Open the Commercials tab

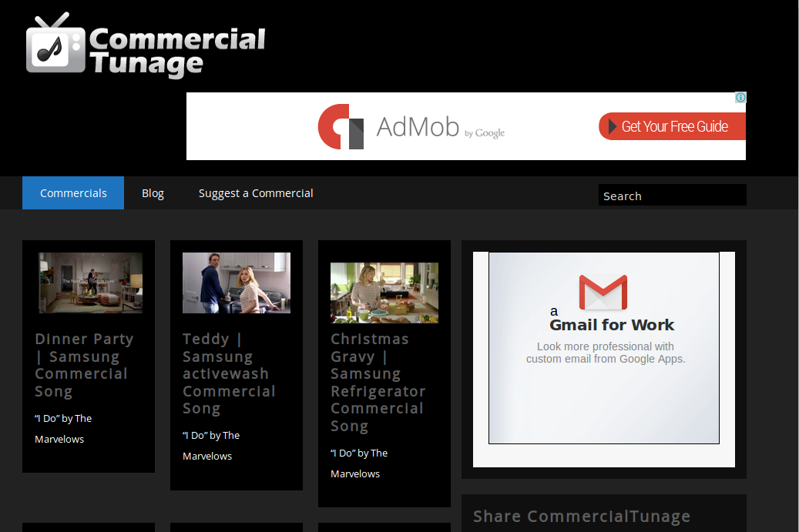point(73,193)
